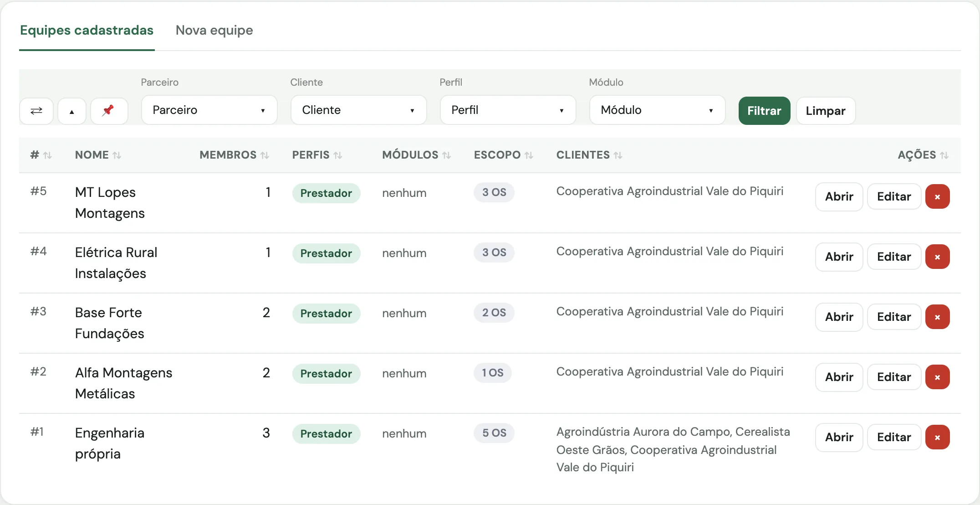980x505 pixels.
Task: Click the 5 OS scope badge
Action: [494, 433]
